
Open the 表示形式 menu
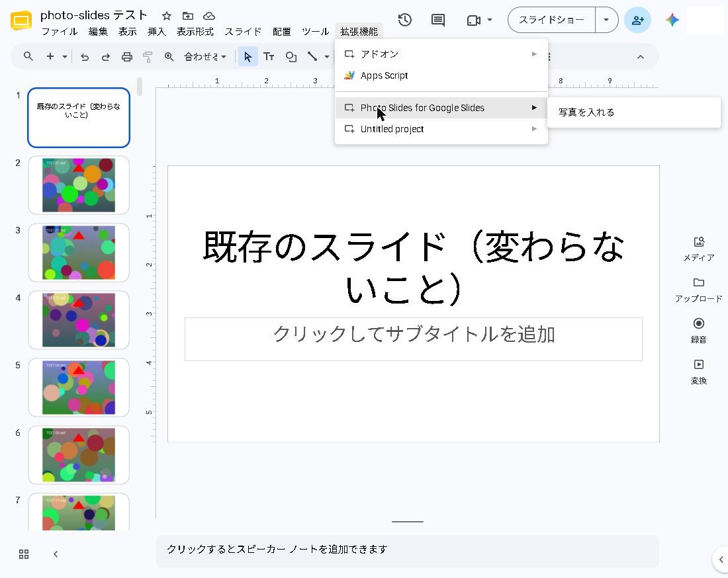[x=195, y=32]
